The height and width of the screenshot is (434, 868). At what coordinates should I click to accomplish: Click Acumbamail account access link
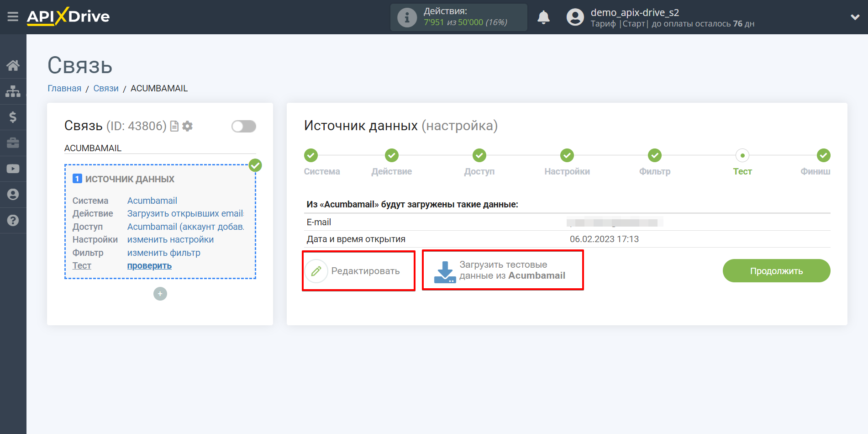(185, 227)
